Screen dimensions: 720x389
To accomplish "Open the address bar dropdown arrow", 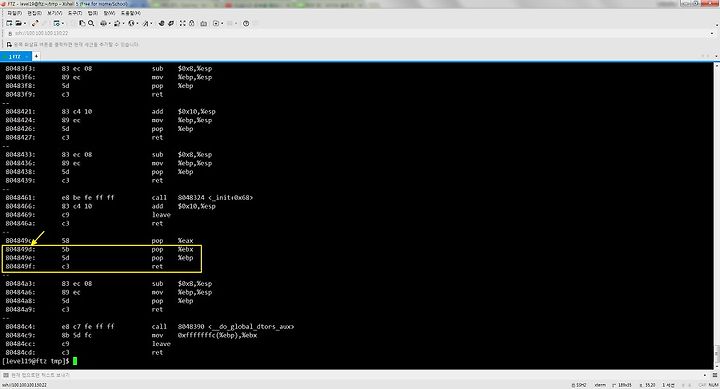I will tap(712, 34).
